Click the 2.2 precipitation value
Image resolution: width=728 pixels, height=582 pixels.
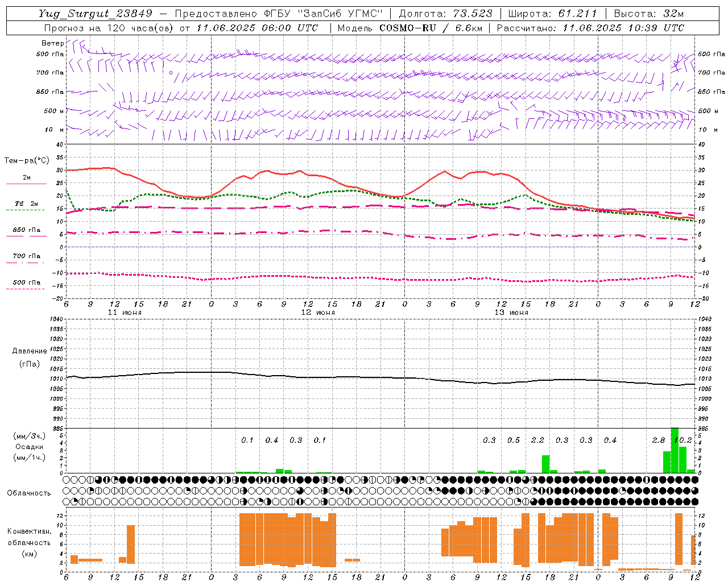(537, 440)
